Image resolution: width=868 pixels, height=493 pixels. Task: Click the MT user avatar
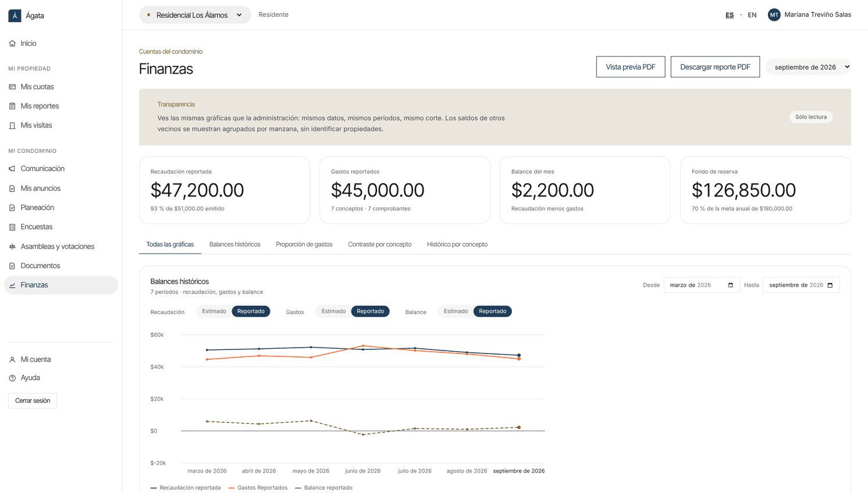(774, 15)
